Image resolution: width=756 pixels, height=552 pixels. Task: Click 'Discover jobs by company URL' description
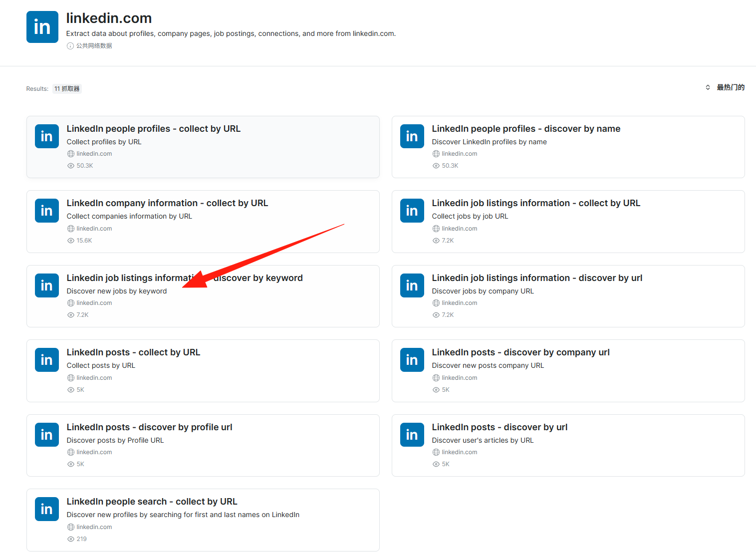coord(483,291)
